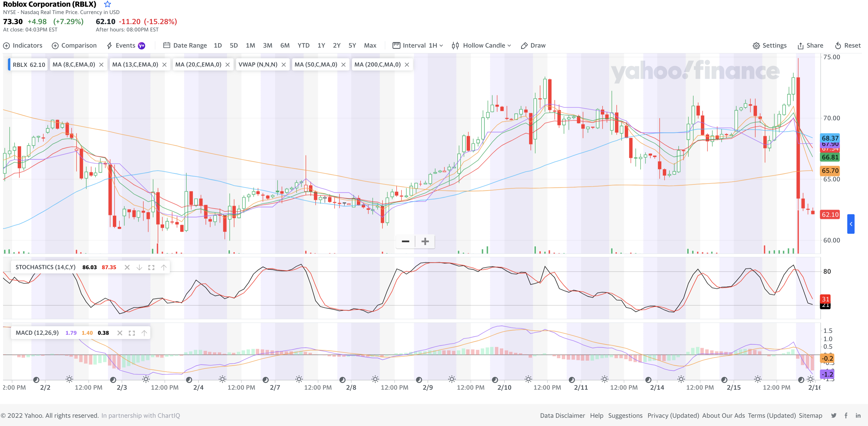Zoom in the chart with plus button
The image size is (868, 426).
[x=425, y=241]
